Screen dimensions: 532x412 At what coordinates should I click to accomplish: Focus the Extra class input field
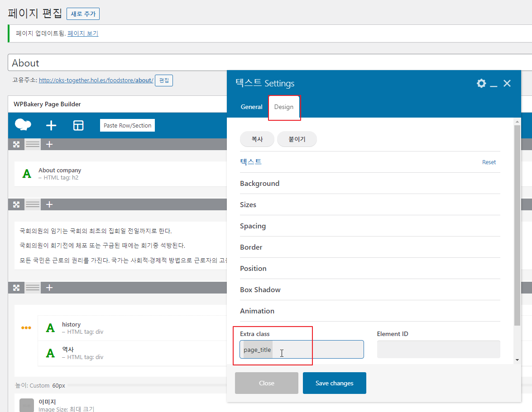tap(302, 349)
